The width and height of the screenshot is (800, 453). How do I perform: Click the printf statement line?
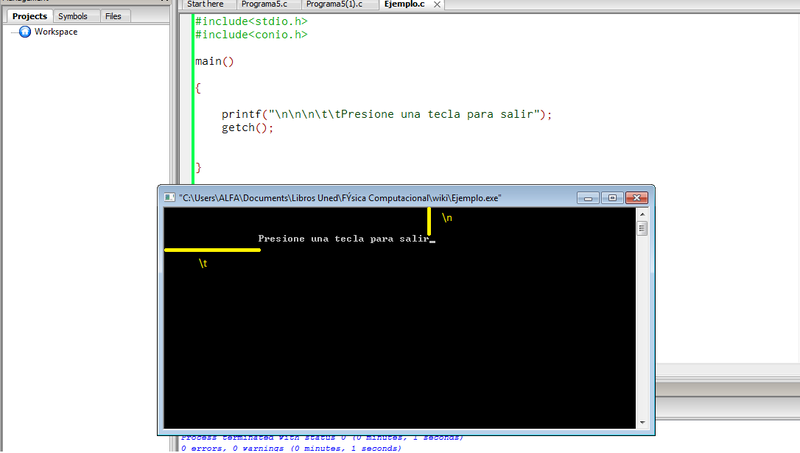coord(387,114)
